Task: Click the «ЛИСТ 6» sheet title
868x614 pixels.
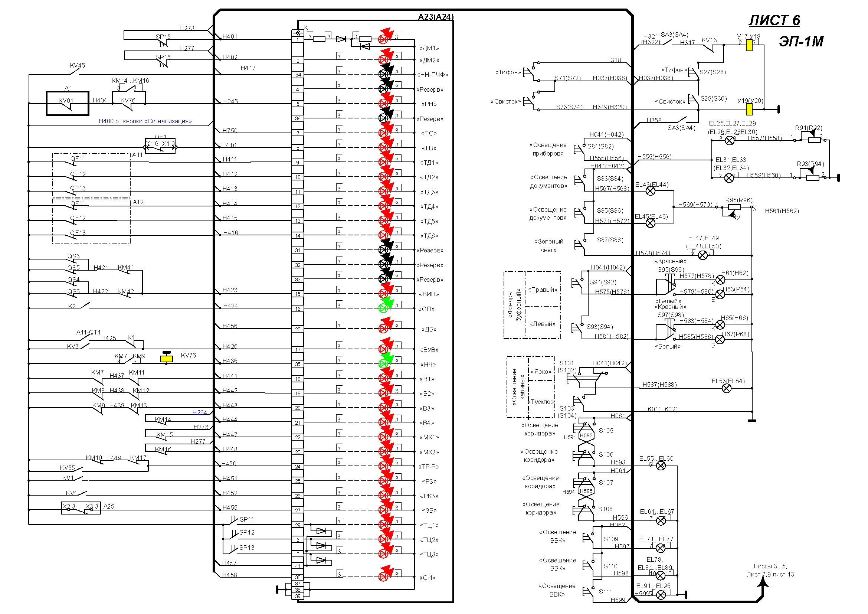Action: [x=774, y=20]
